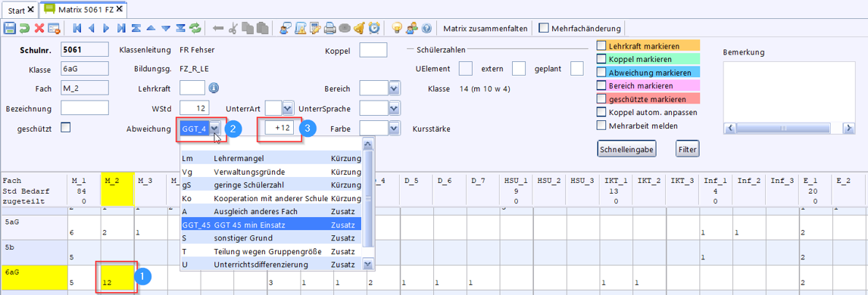Viewport: 868px width, 295px height.
Task: Enable Lehrkraft markieren checkbox
Action: [x=601, y=46]
